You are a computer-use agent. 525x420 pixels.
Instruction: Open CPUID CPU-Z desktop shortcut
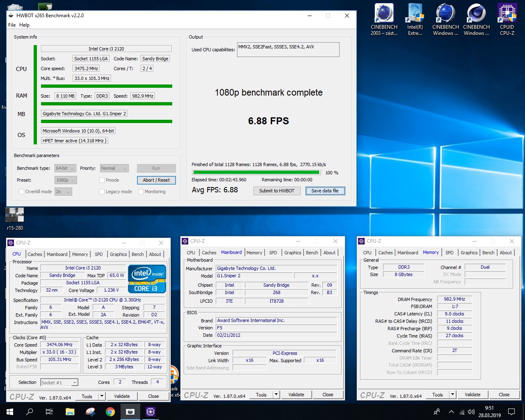[x=507, y=19]
